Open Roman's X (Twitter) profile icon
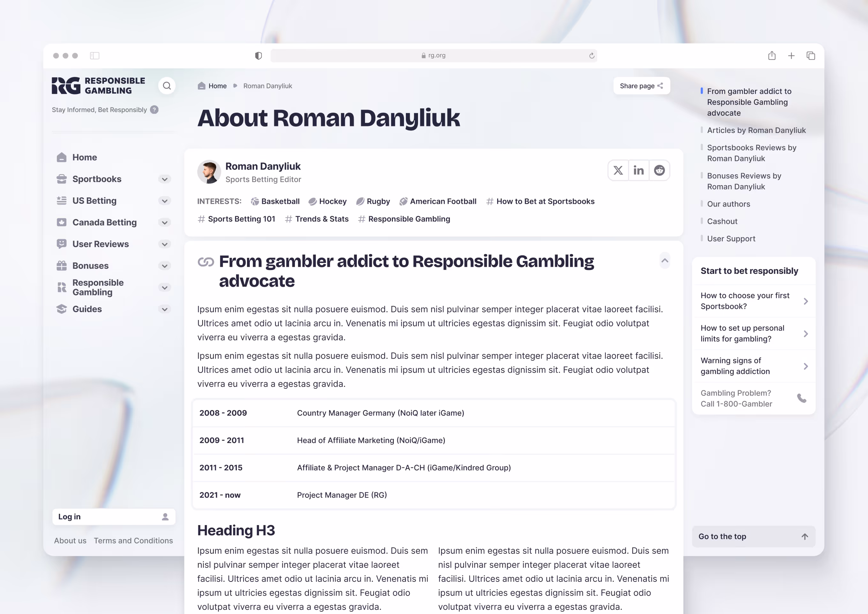The width and height of the screenshot is (868, 614). [x=618, y=171]
